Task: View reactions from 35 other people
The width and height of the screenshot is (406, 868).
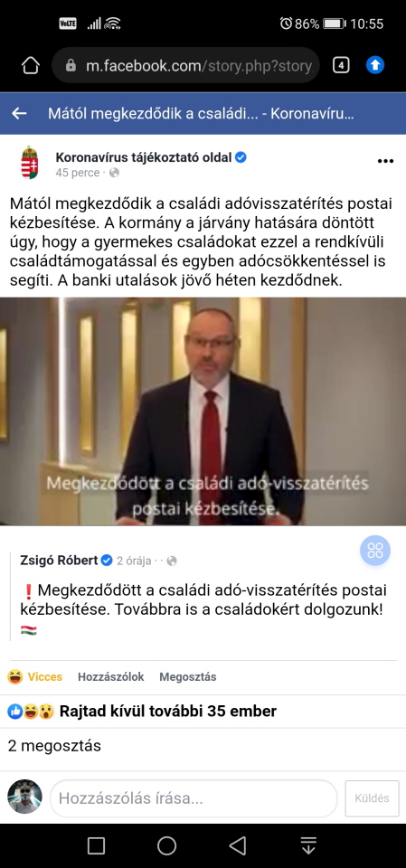Action: [x=142, y=712]
